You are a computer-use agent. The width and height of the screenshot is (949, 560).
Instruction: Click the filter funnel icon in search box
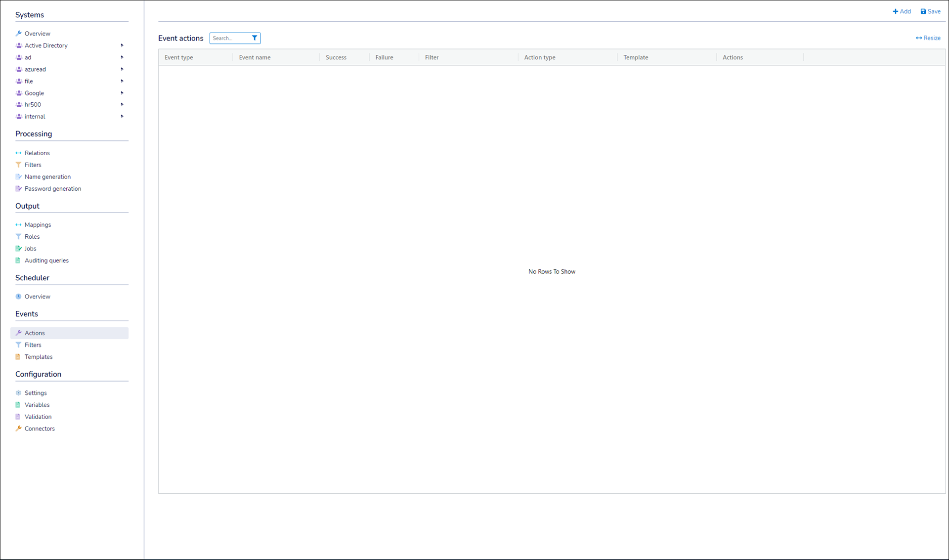pyautogui.click(x=255, y=38)
